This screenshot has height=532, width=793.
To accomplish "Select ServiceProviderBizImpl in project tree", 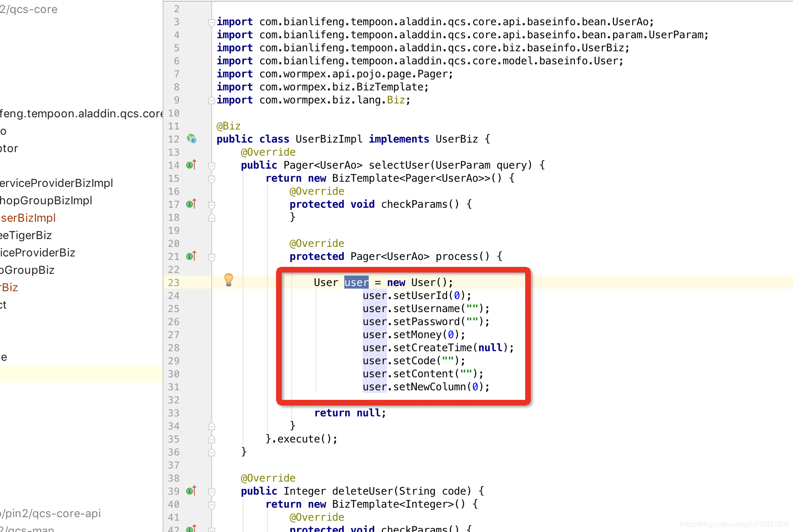I will point(57,183).
